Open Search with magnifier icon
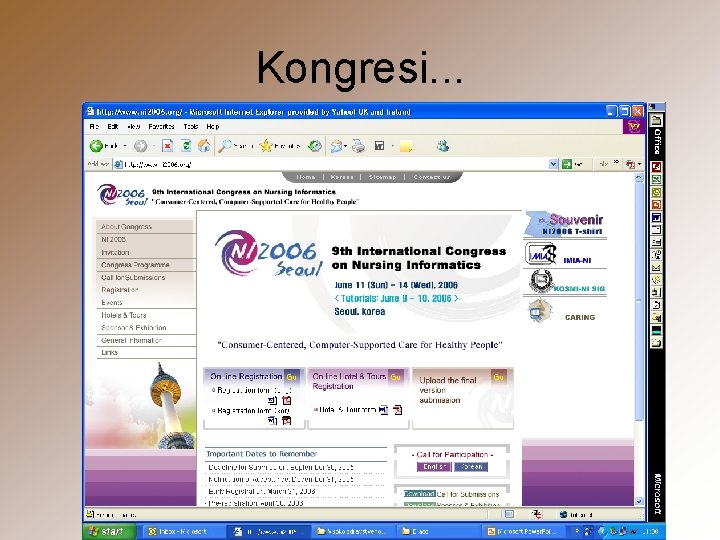The height and width of the screenshot is (540, 720). 225,146
